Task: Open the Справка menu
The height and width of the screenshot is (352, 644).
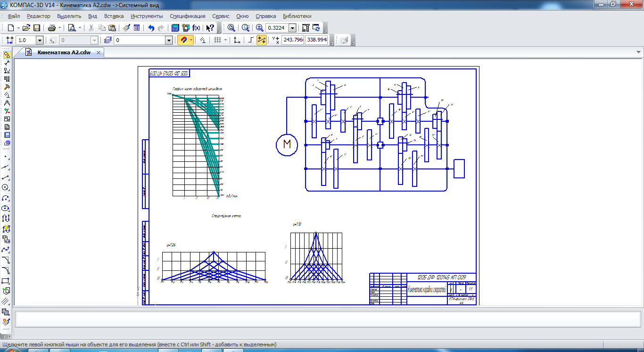Action: coord(265,16)
